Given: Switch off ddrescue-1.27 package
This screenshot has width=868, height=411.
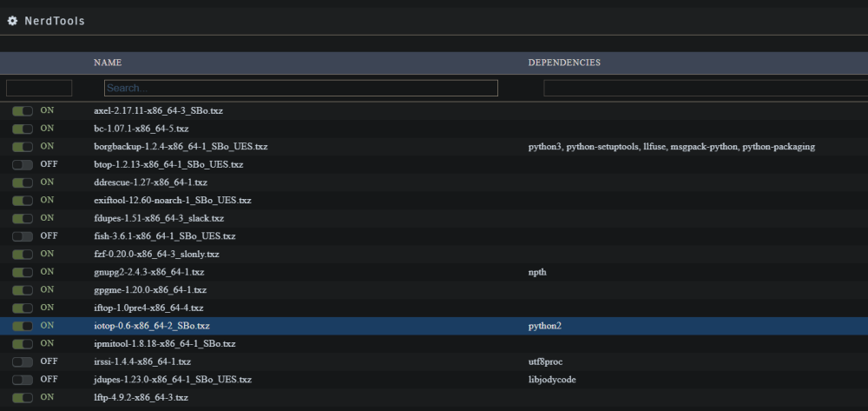Looking at the screenshot, I should (x=23, y=182).
